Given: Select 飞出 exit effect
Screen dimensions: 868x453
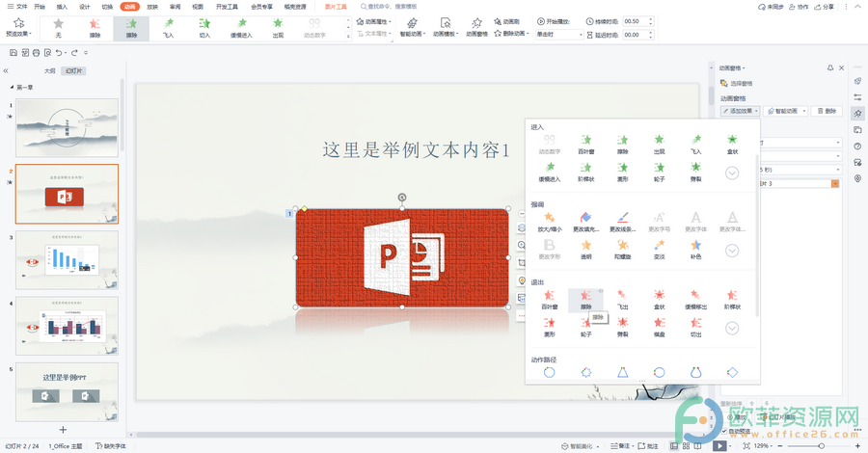Looking at the screenshot, I should pos(622,299).
